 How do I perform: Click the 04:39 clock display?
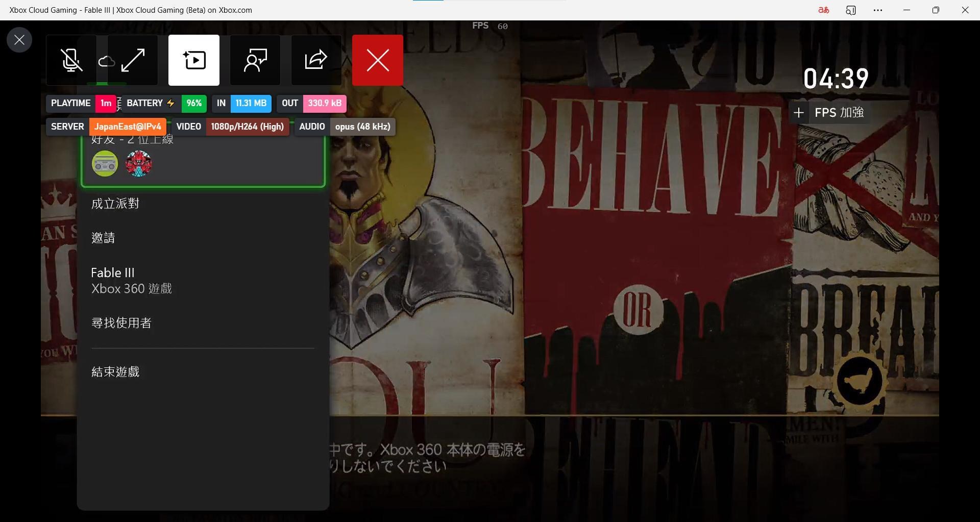pos(836,79)
